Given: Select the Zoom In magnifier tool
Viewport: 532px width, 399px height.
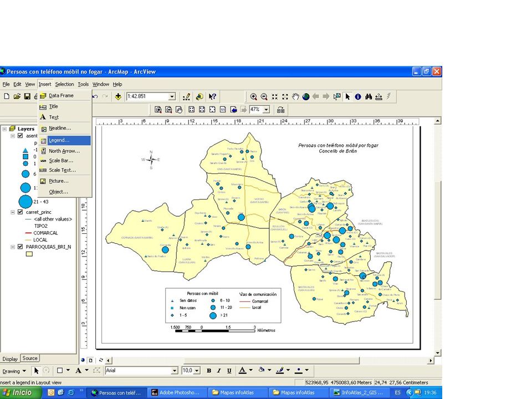Looking at the screenshot, I should point(253,96).
